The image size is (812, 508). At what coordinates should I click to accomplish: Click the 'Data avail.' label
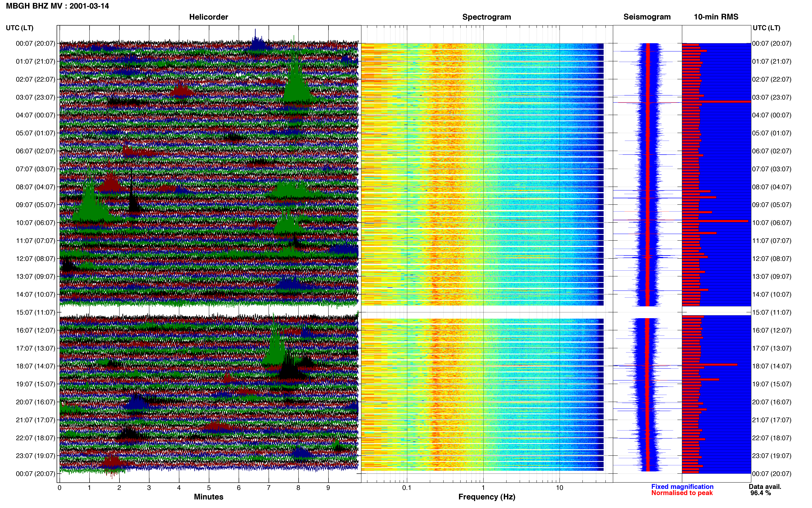click(x=765, y=486)
